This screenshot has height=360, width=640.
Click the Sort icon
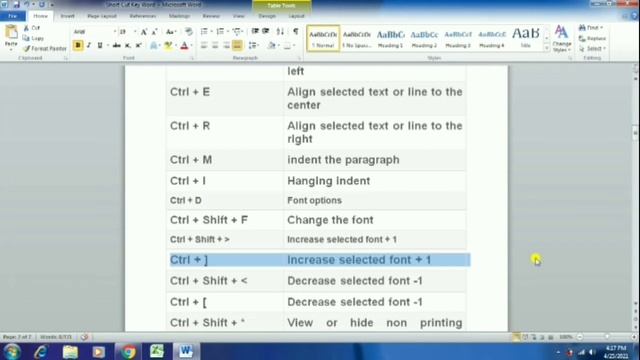point(280,31)
